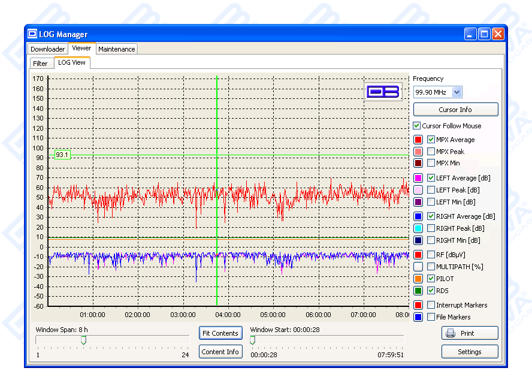The image size is (532, 392).
Task: Click the cyan RIGHT Peak color swatch
Action: 418,228
